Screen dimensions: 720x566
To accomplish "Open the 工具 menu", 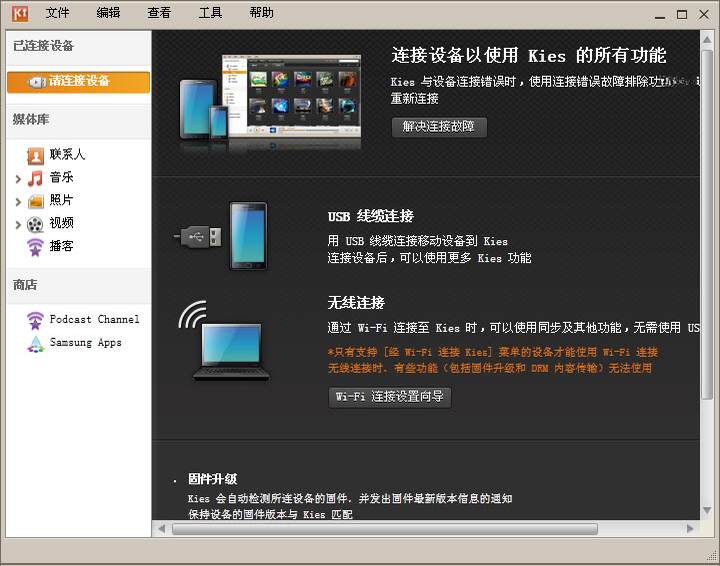I will click(210, 13).
